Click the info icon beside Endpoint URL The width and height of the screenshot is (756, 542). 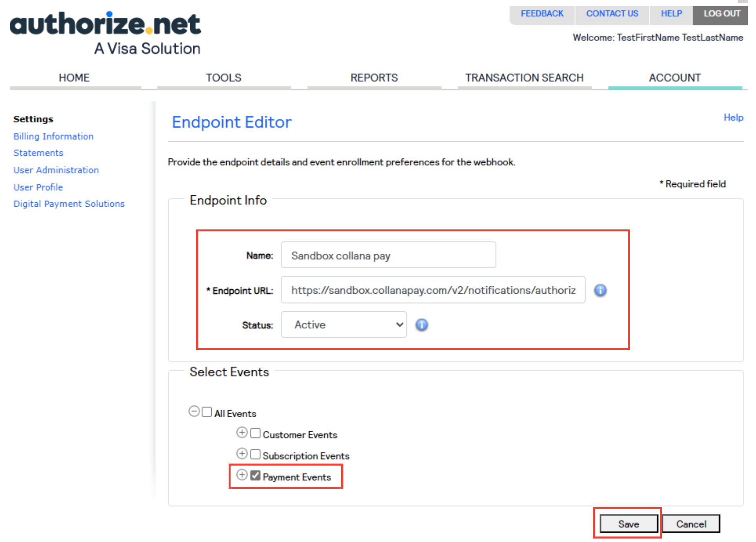pos(600,290)
